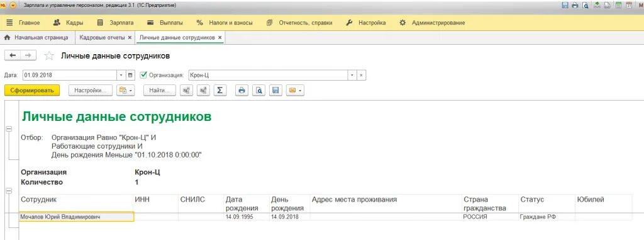Open the Главное section
644x240 pixels.
pos(24,23)
